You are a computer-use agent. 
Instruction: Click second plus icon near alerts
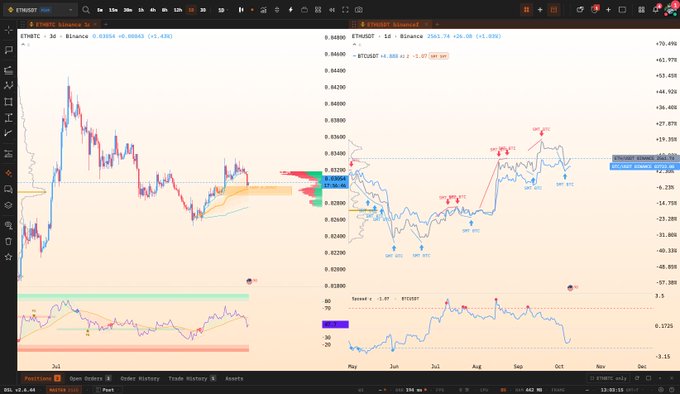pos(608,10)
